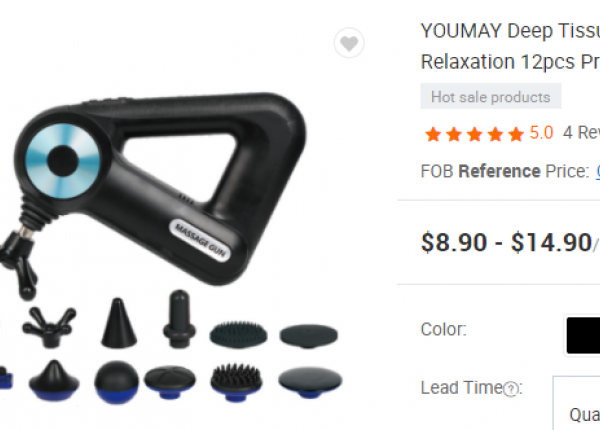Add product to favorites with heart icon
The height and width of the screenshot is (430, 600).
click(x=349, y=43)
